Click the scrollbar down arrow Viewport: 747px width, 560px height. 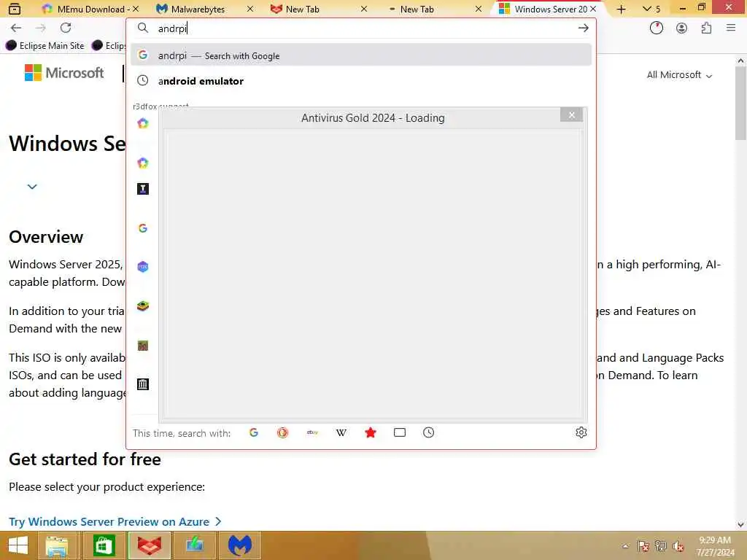click(x=740, y=525)
